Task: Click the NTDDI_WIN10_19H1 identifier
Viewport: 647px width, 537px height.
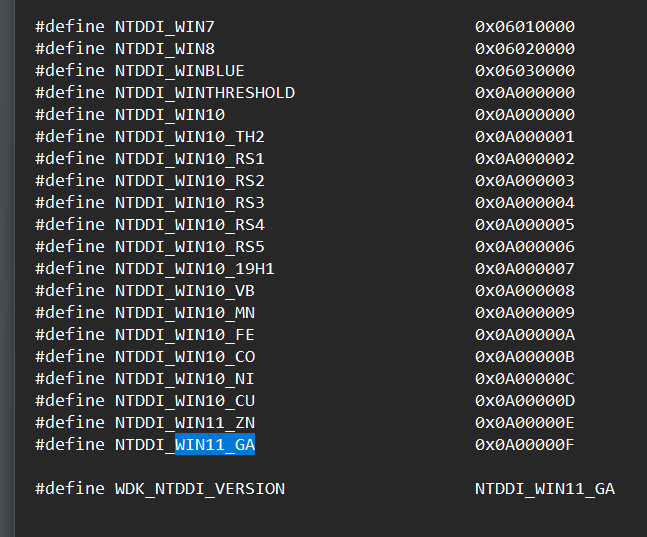Action: pyautogui.click(x=194, y=269)
